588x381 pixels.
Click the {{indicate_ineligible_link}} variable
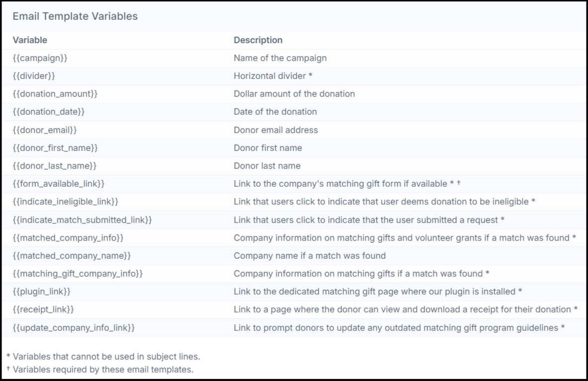(66, 202)
